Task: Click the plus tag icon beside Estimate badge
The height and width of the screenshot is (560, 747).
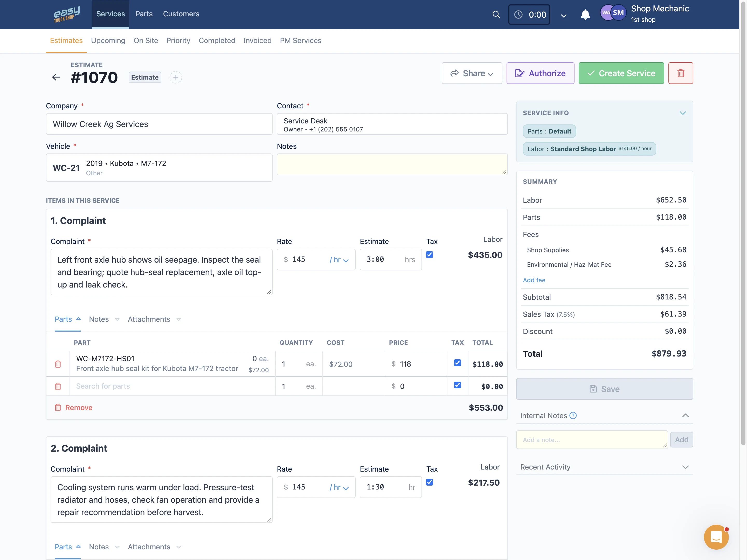Action: point(176,77)
